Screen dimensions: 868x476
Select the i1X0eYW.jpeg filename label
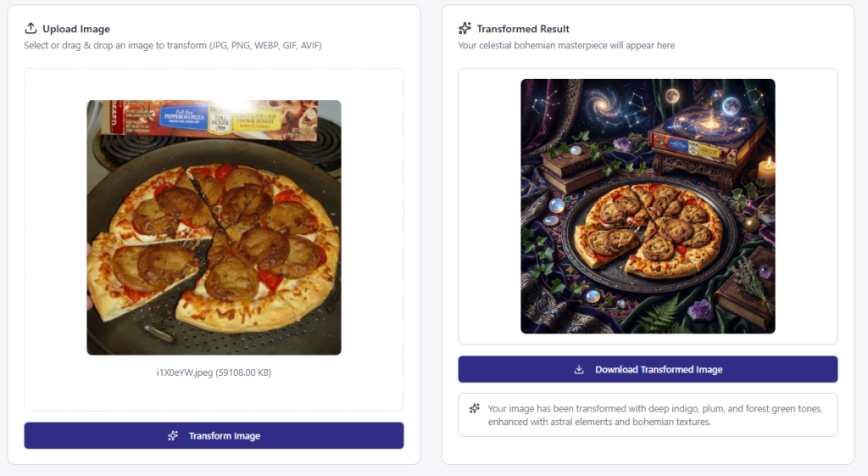pos(214,372)
